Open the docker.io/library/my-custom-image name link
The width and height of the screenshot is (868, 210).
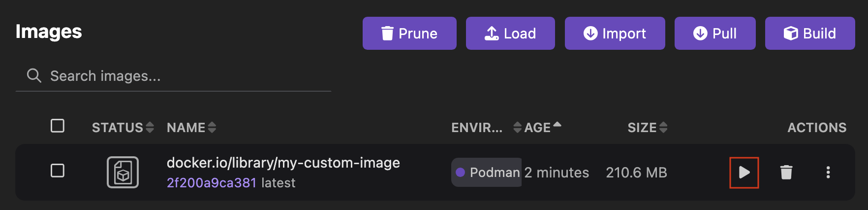tap(283, 163)
